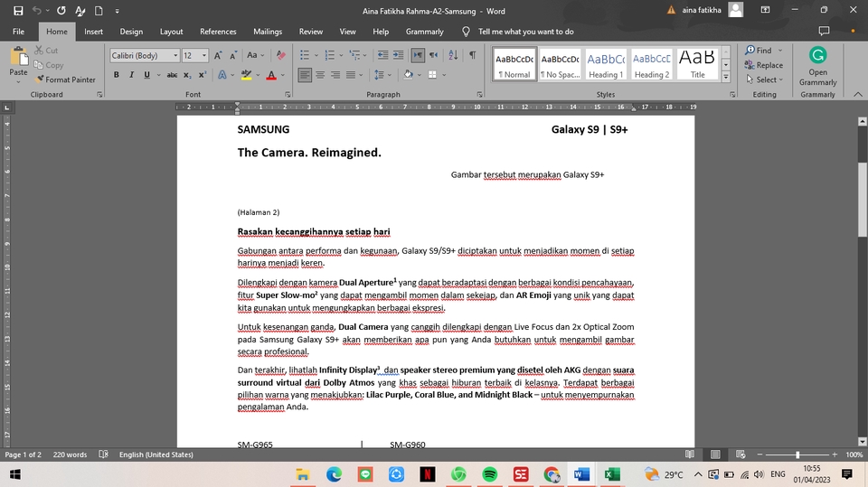This screenshot has height=487, width=868.
Task: Toggle strikethrough formatting
Action: pyautogui.click(x=172, y=75)
